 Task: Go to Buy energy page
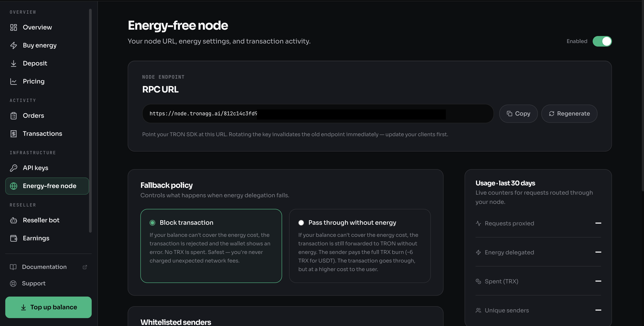[47, 45]
